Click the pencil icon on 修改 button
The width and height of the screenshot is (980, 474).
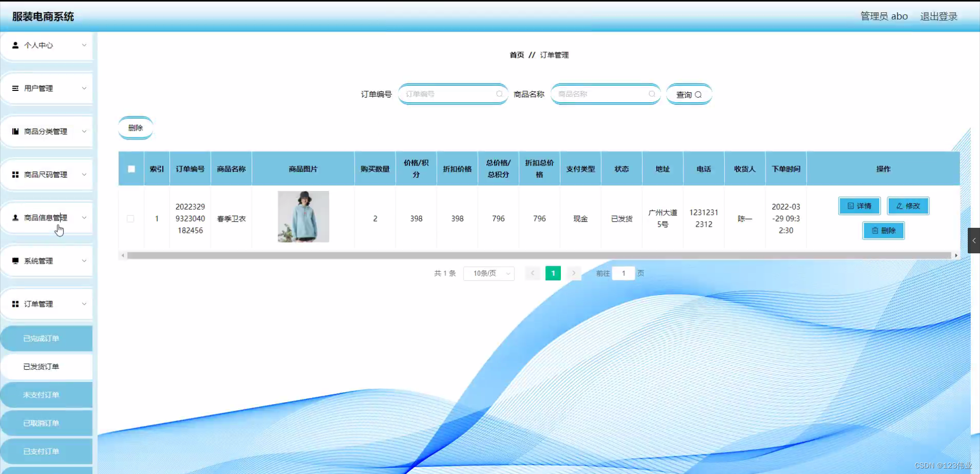900,206
